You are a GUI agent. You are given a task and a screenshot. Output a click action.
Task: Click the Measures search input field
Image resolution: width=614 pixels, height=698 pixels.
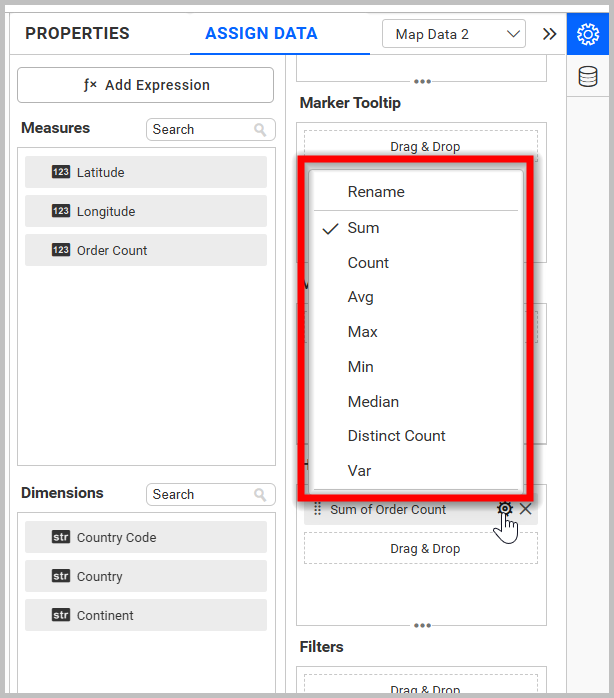pyautogui.click(x=200, y=130)
